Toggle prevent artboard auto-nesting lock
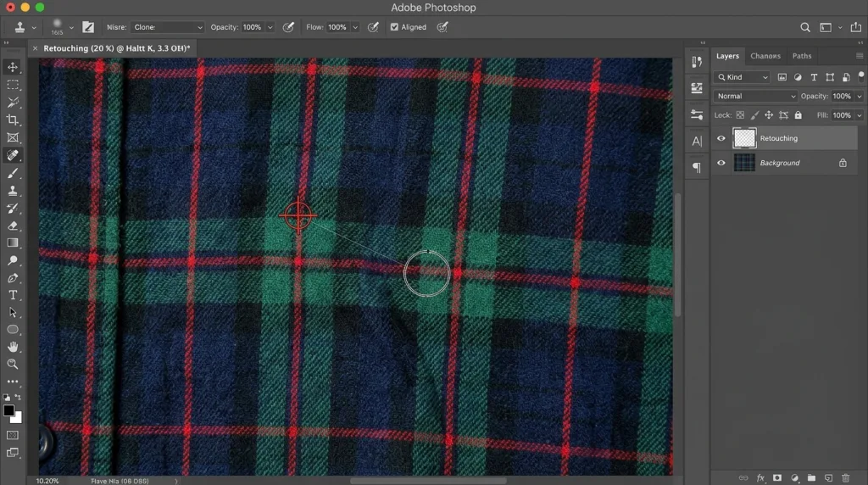The height and width of the screenshot is (485, 868). (x=783, y=115)
